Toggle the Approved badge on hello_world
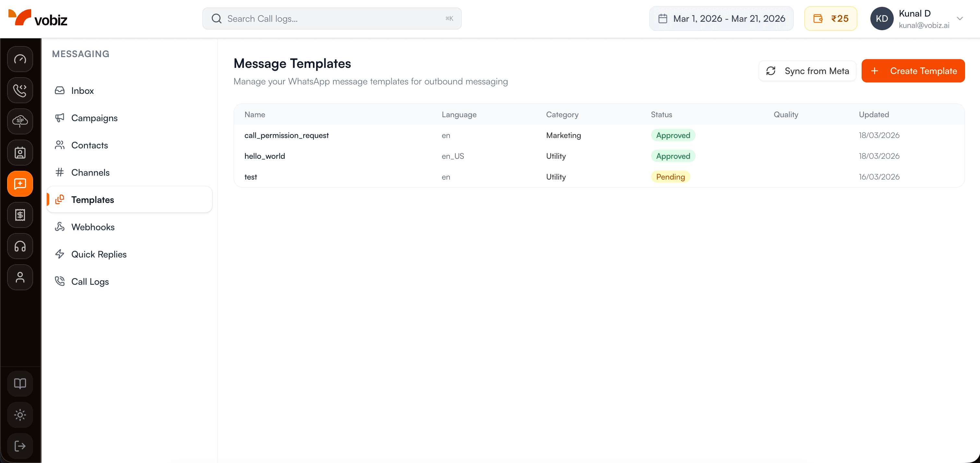This screenshot has width=980, height=463. tap(673, 156)
